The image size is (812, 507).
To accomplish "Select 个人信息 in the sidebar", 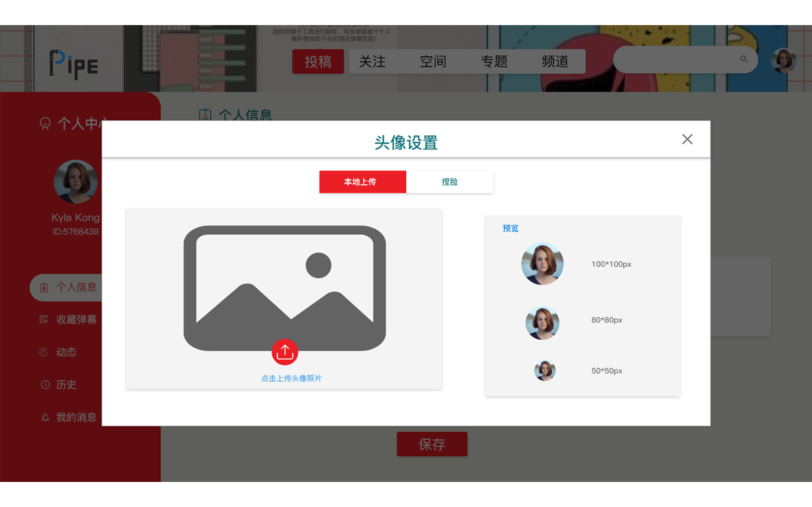I will click(66, 287).
